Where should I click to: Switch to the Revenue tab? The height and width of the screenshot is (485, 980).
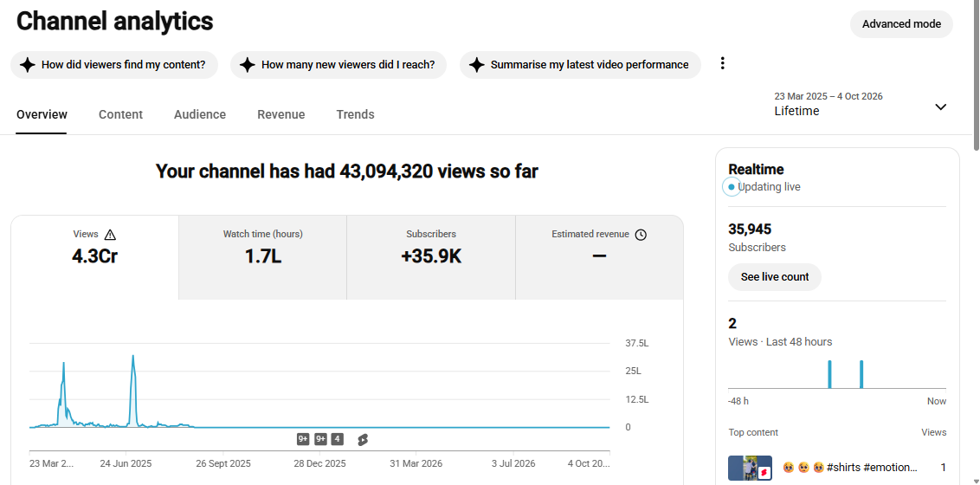tap(281, 114)
